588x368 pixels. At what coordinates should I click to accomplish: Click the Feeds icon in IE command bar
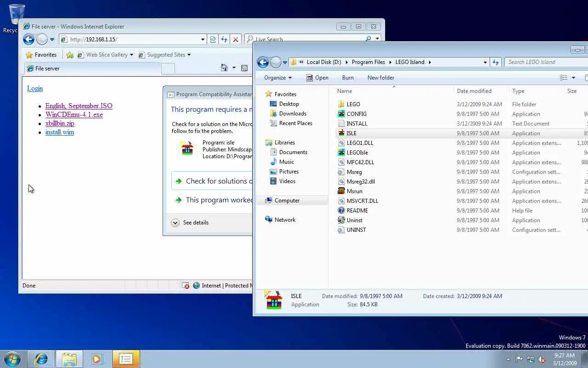[244, 68]
